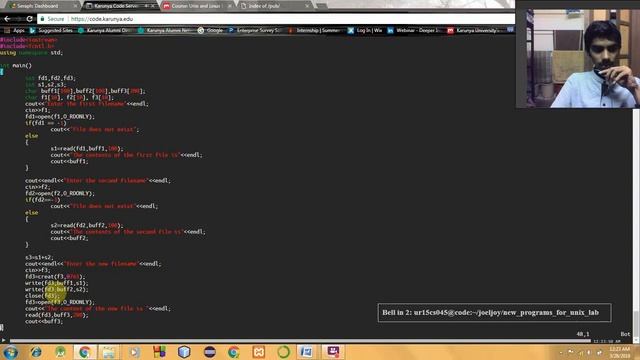
Task: Open the Suggested Sites bookmark
Action: click(51, 30)
